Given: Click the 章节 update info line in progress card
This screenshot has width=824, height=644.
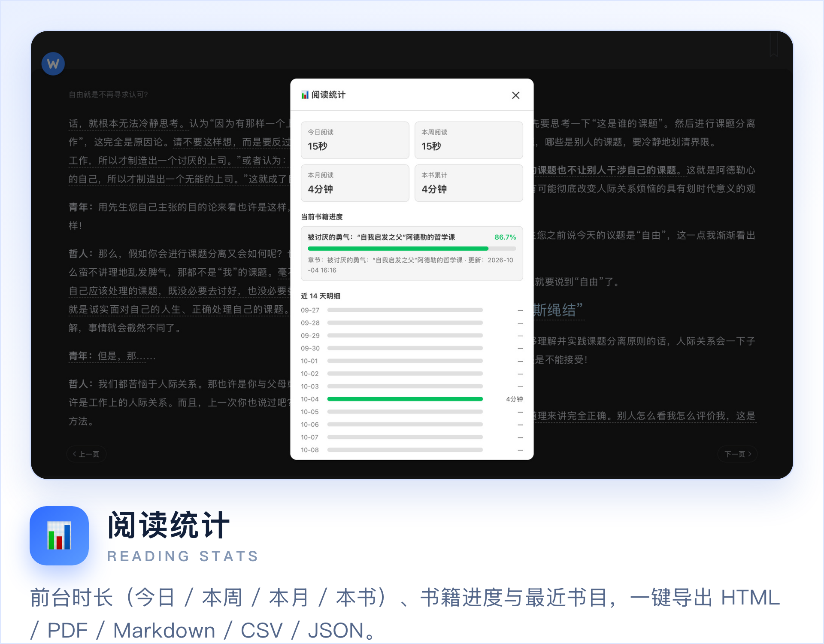Looking at the screenshot, I should (x=411, y=265).
